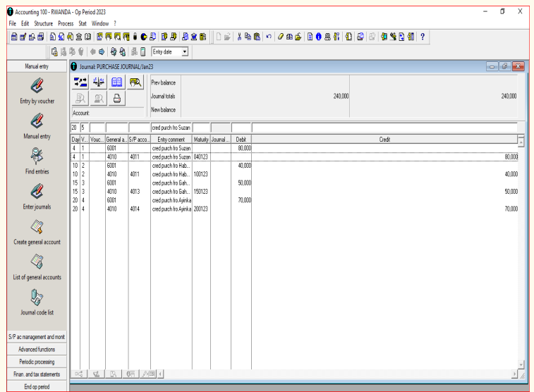Select maturity cell 100123

(x=201, y=174)
